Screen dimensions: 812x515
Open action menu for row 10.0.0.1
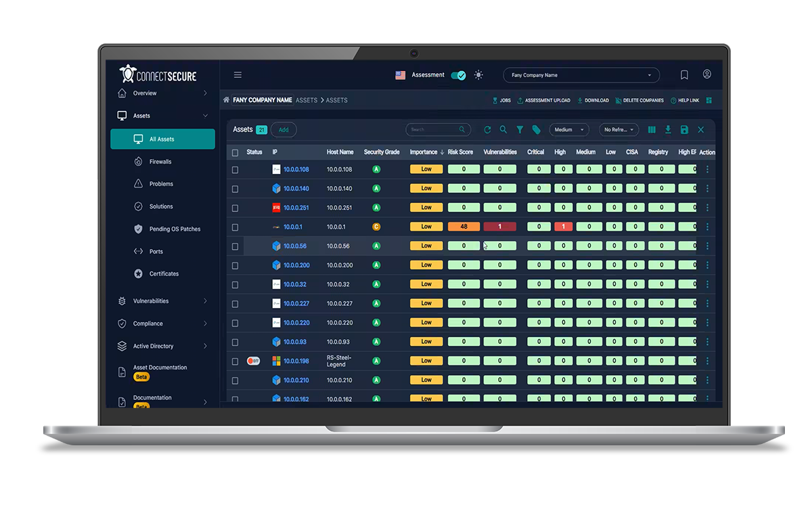coord(707,227)
